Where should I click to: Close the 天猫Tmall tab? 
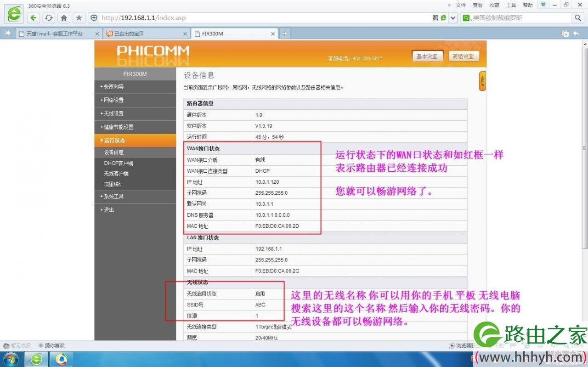tap(97, 34)
